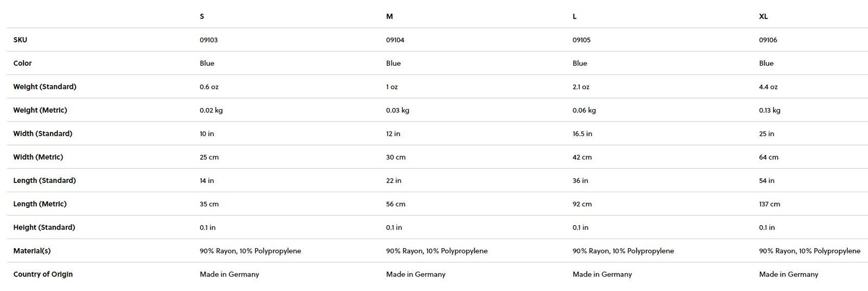Click the Width (Standard) row label
868x291 pixels.
click(x=42, y=133)
